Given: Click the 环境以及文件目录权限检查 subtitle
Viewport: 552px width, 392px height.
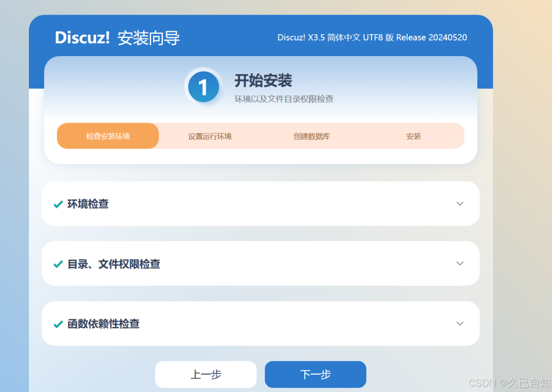Looking at the screenshot, I should coord(284,99).
